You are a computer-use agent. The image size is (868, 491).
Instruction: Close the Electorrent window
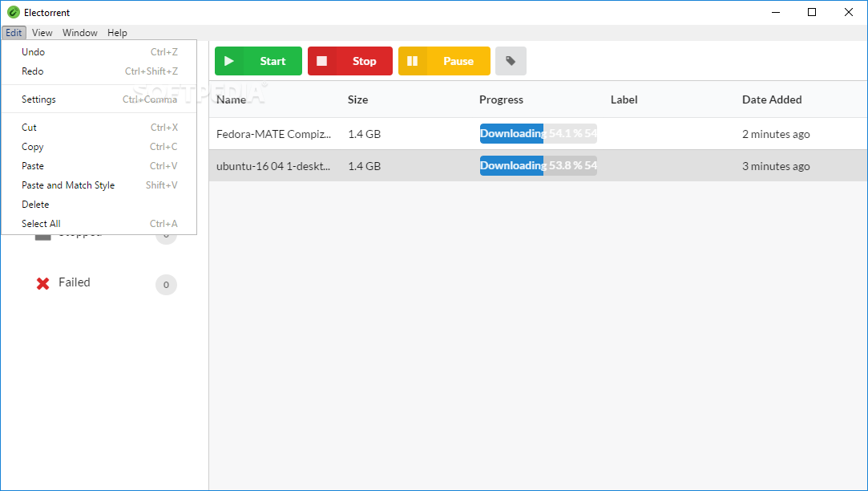tap(848, 12)
